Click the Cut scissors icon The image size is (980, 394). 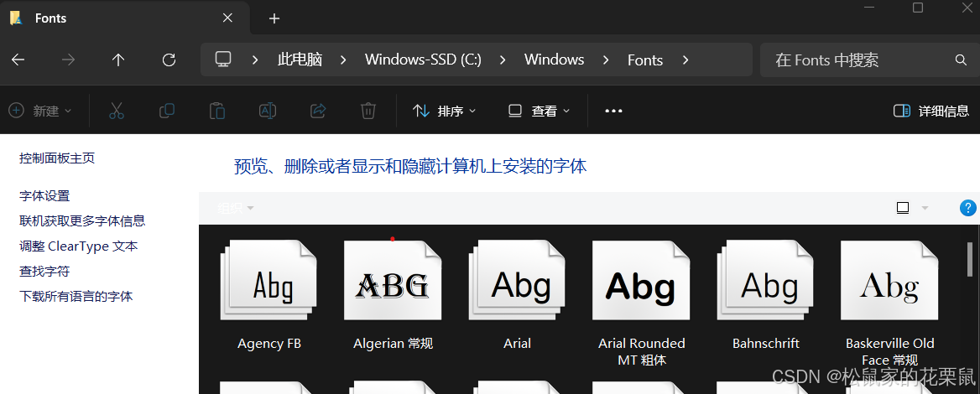(117, 111)
